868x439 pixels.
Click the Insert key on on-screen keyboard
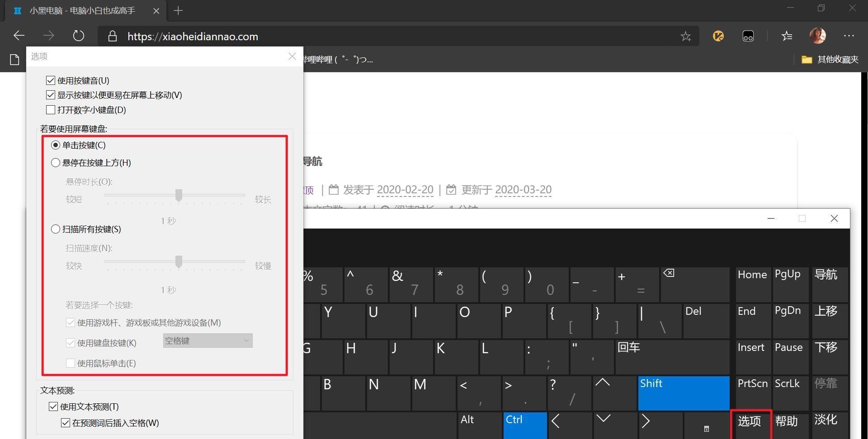click(x=753, y=357)
